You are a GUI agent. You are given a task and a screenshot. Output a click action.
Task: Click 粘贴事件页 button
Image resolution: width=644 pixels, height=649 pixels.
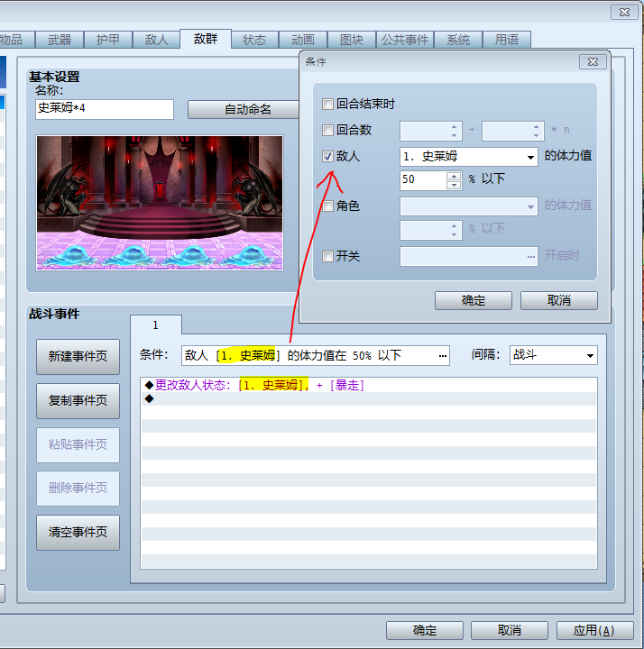point(78,444)
